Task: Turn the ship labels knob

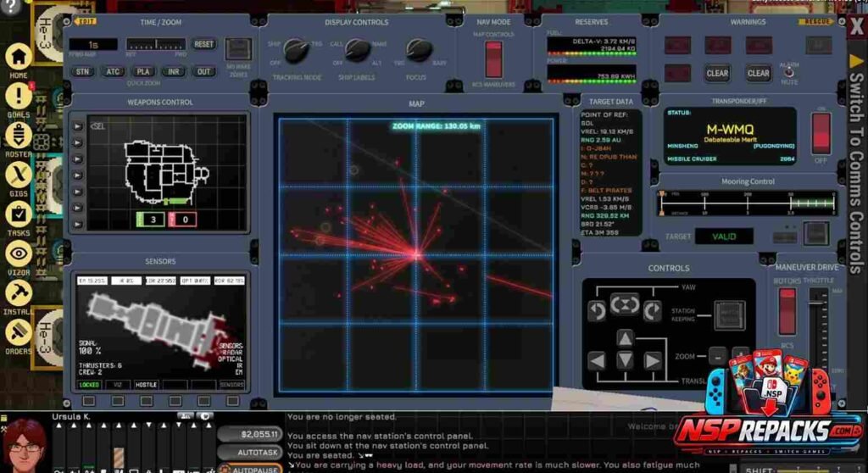Action: coord(358,51)
